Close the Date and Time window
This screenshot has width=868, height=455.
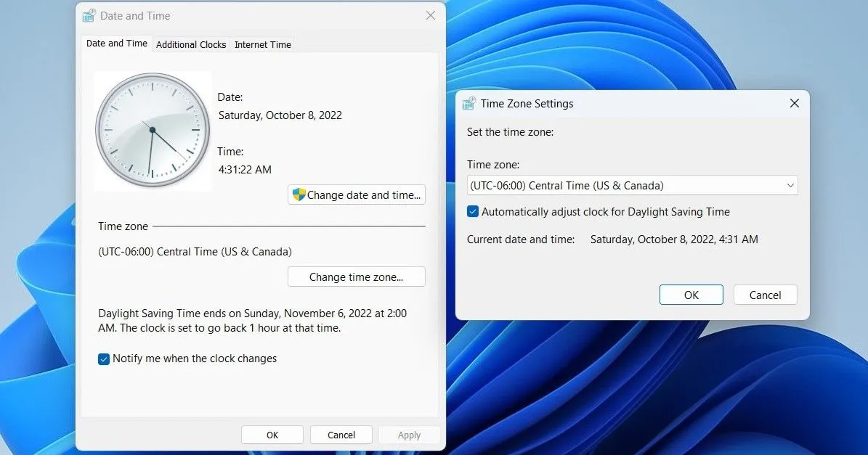click(431, 15)
